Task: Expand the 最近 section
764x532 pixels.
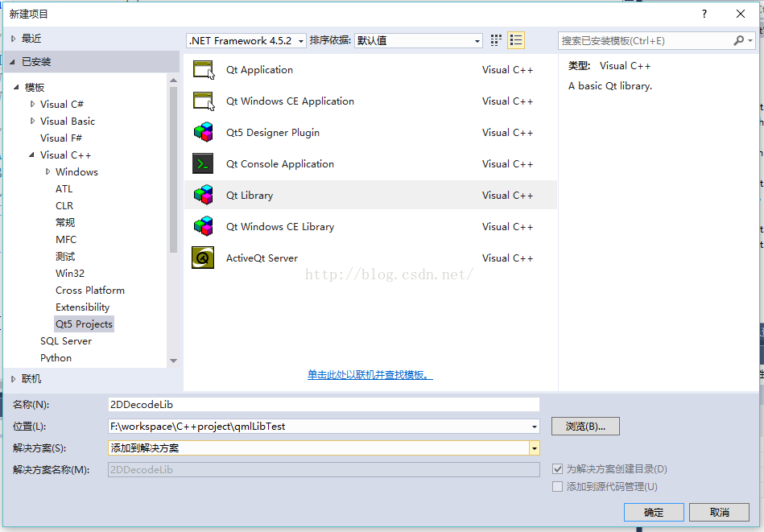Action: (13, 39)
